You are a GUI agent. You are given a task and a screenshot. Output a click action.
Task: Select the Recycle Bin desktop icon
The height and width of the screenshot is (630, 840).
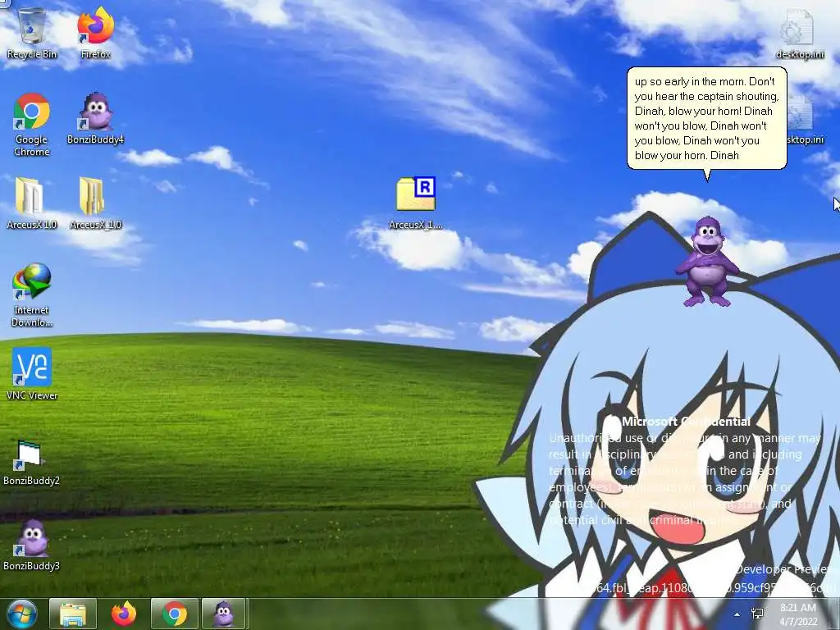coord(32,33)
